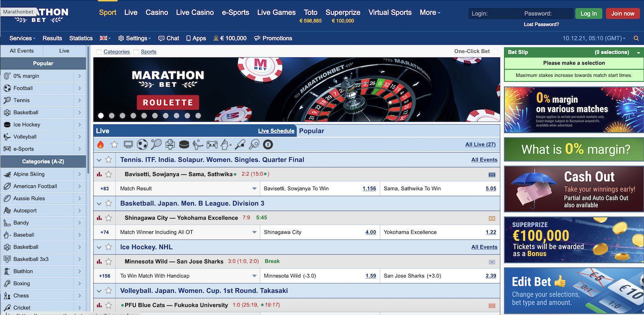This screenshot has height=315, width=644.
Task: Open the Casino section
Action: pos(157,12)
